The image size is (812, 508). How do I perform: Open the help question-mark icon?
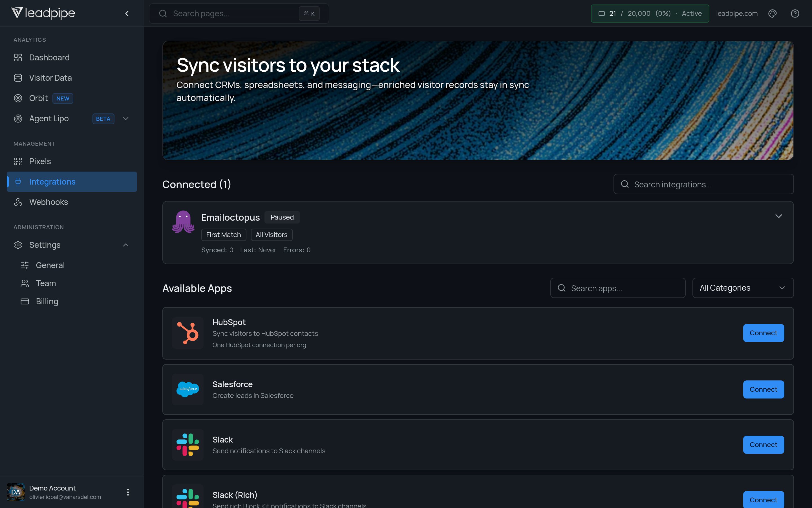click(x=795, y=14)
